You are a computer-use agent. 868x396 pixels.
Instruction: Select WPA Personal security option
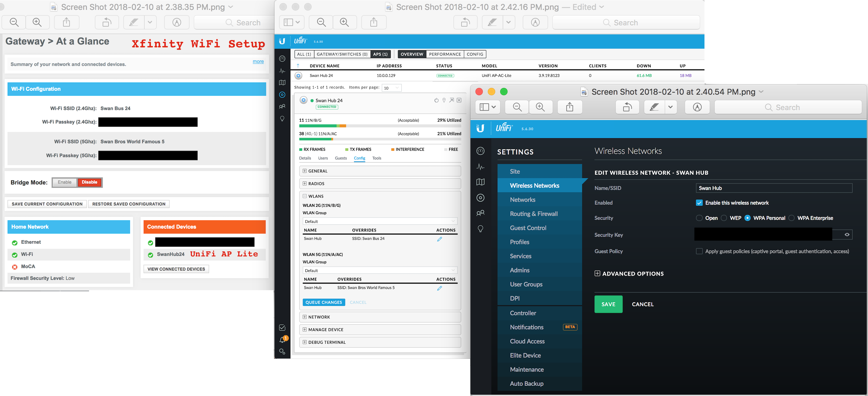tap(747, 218)
